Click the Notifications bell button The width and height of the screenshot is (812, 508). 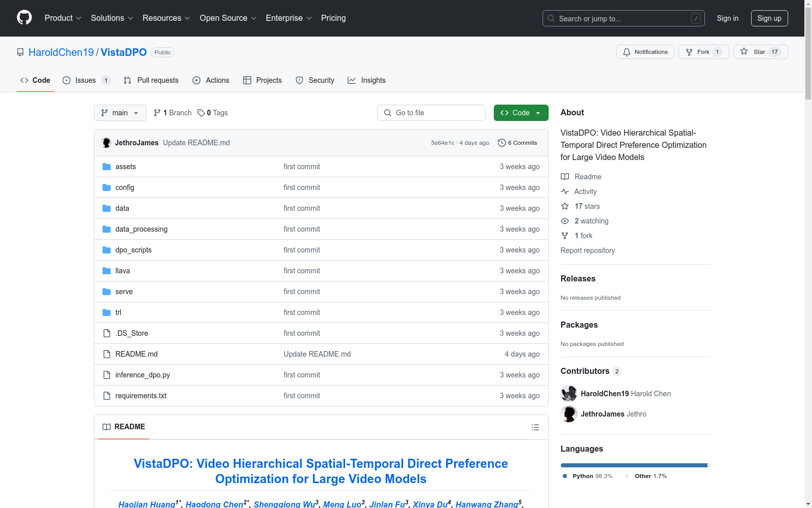645,52
